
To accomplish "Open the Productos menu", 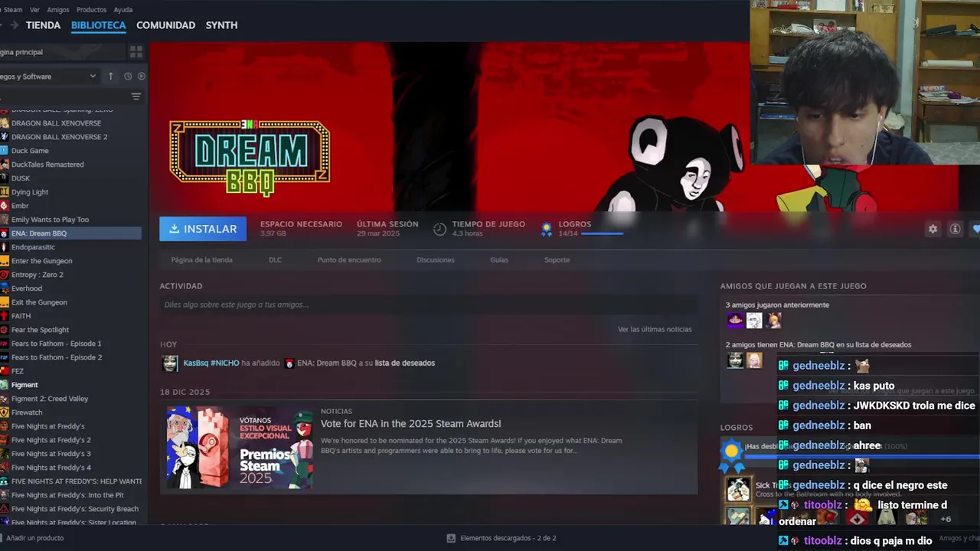I will coord(91,10).
